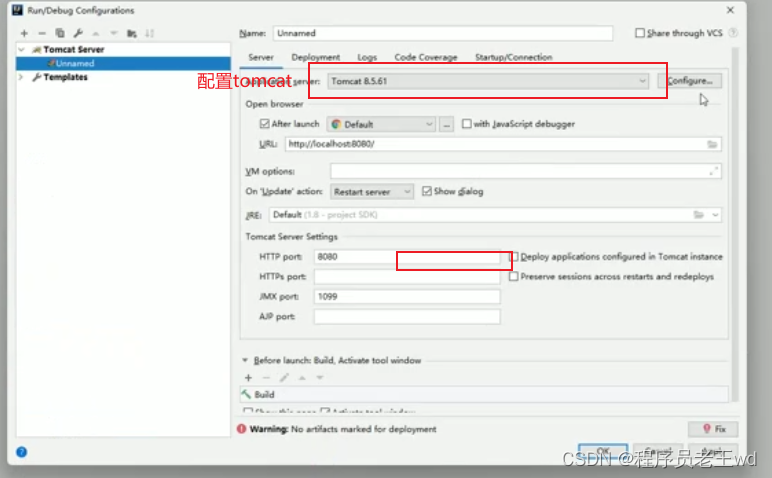
Task: Click the Fix button for warning
Action: click(x=713, y=429)
